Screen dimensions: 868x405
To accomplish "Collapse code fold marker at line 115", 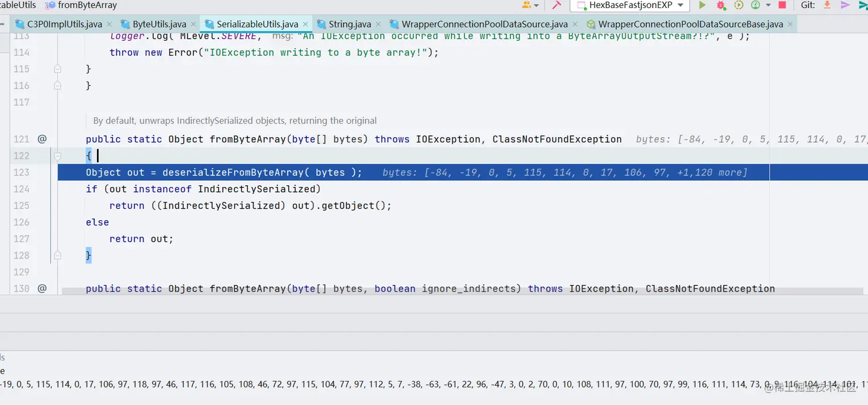I will point(57,69).
